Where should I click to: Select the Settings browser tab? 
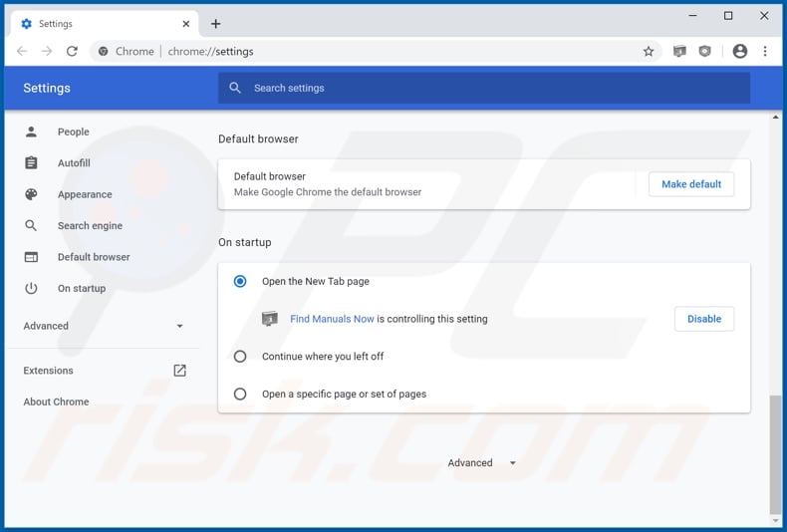point(104,24)
